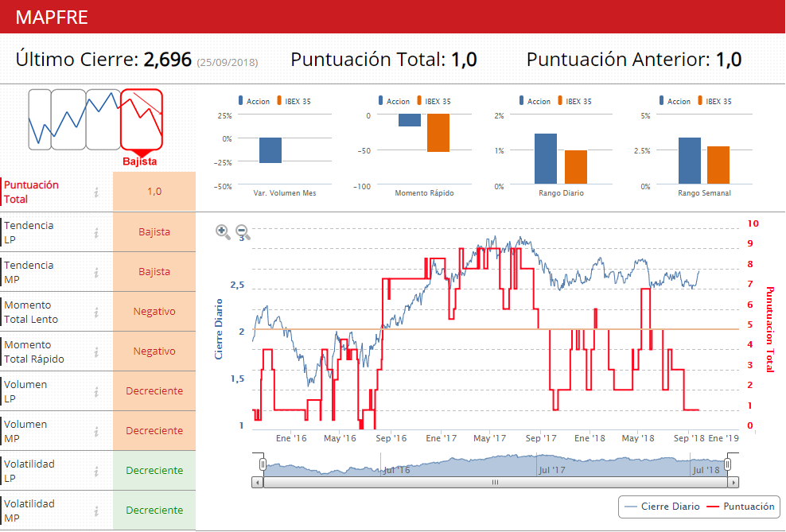786x532 pixels.
Task: Open info icon for Volatilidad MP
Action: 96,511
